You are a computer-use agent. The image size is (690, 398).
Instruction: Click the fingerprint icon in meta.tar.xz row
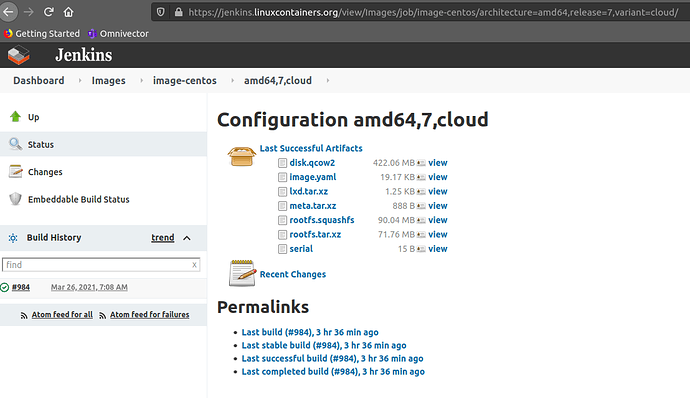coord(421,206)
